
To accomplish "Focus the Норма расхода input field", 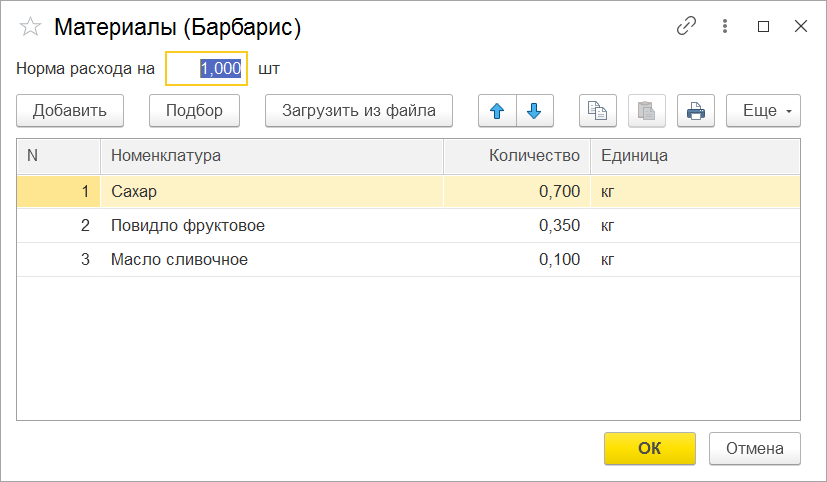I will [206, 69].
